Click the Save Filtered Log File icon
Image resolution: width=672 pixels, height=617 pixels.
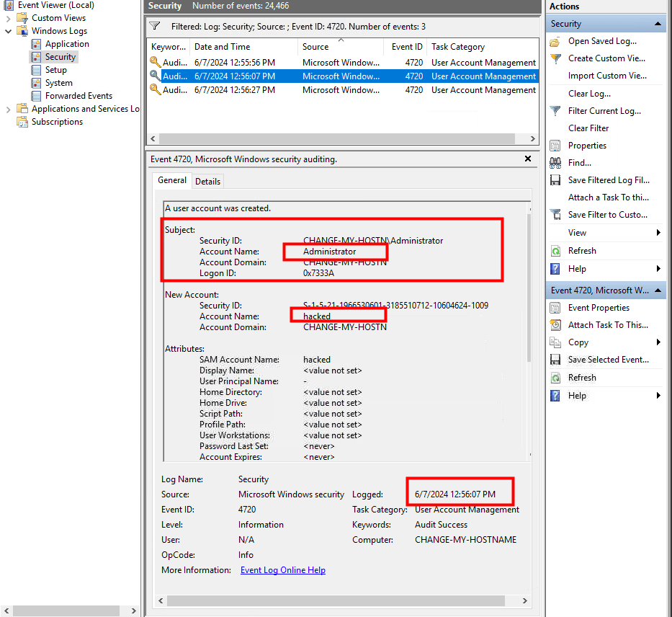(555, 180)
